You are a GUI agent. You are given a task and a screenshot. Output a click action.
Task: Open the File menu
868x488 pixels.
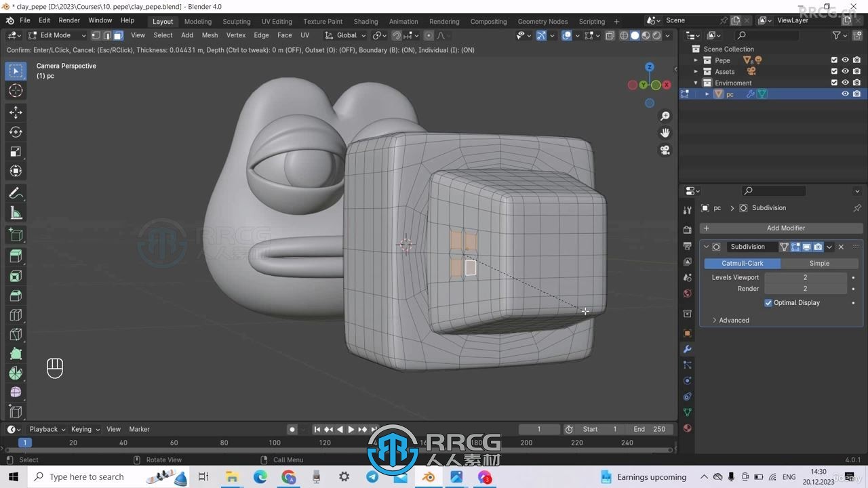[24, 20]
